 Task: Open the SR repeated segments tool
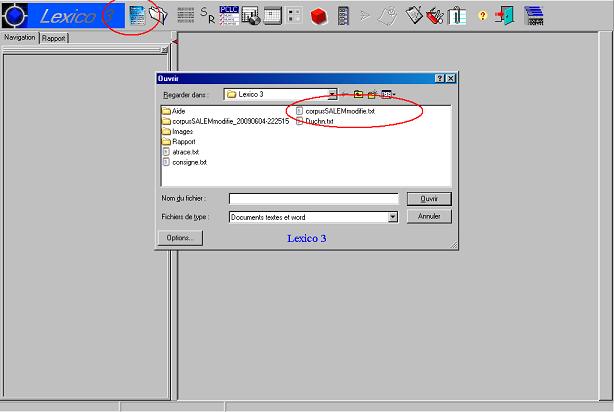click(x=208, y=15)
